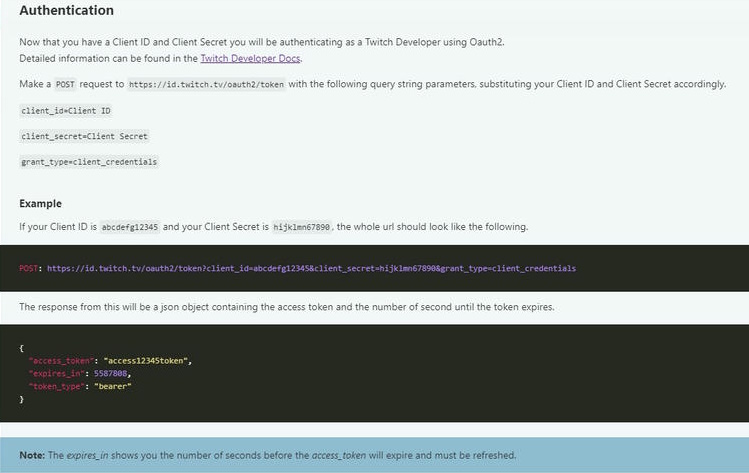The width and height of the screenshot is (749, 473).
Task: Click the red POST keyword in code block
Action: [28, 269]
